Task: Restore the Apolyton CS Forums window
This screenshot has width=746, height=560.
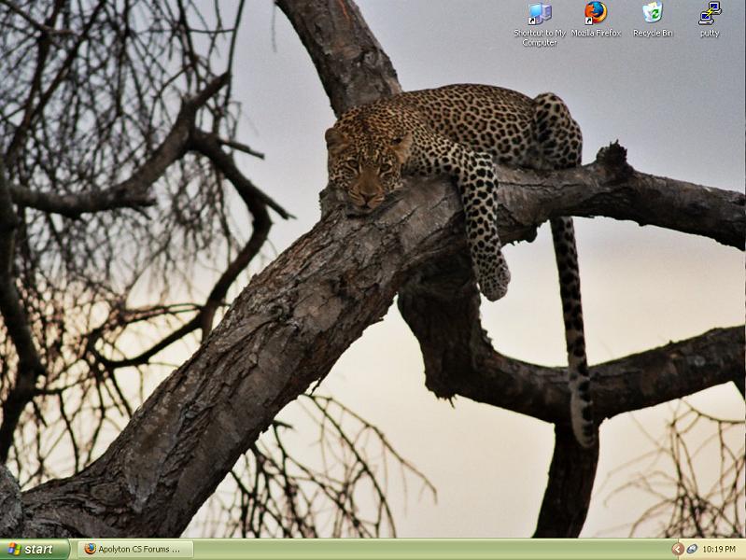Action: pyautogui.click(x=135, y=549)
